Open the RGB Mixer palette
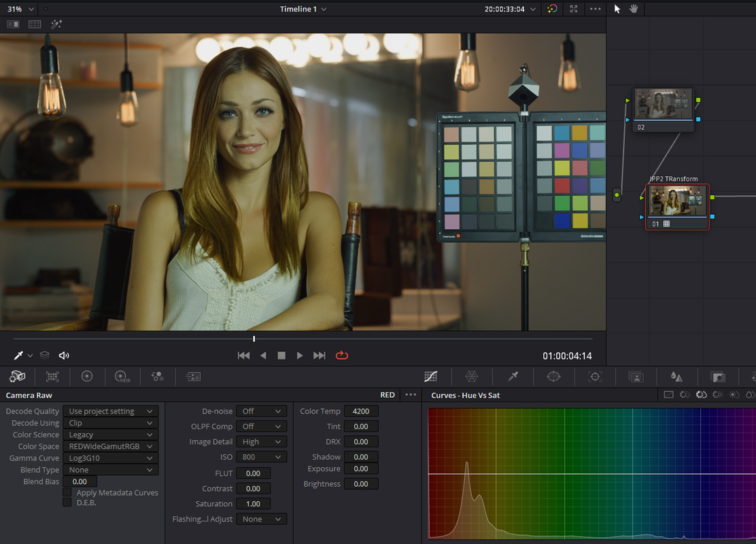 (x=157, y=376)
